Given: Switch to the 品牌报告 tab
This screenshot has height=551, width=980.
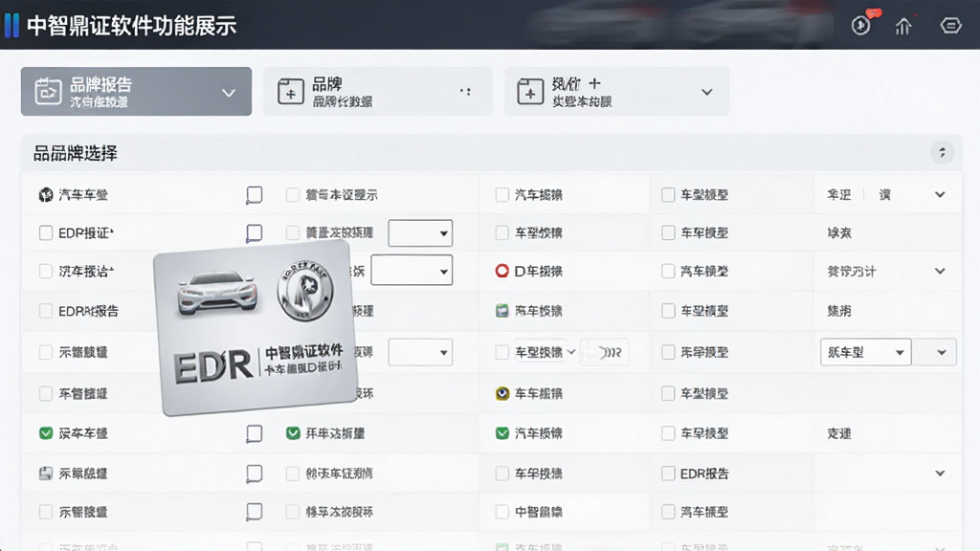Looking at the screenshot, I should click(136, 91).
